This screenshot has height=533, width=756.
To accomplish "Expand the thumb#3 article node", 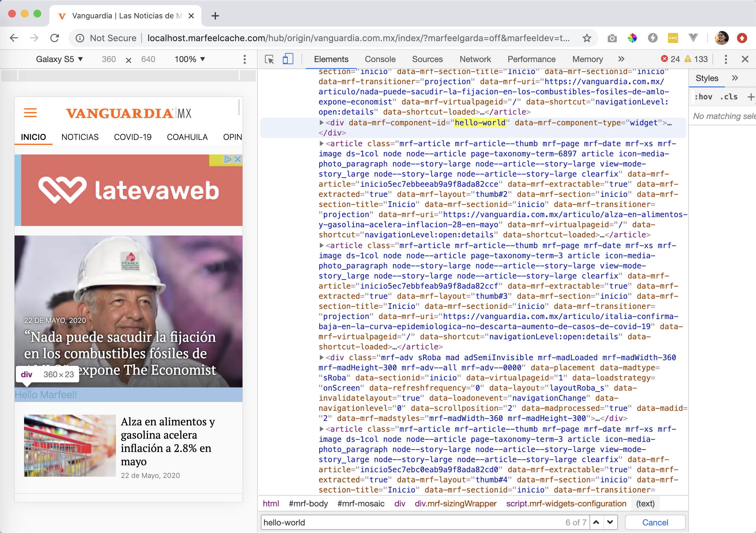I will pyautogui.click(x=321, y=246).
